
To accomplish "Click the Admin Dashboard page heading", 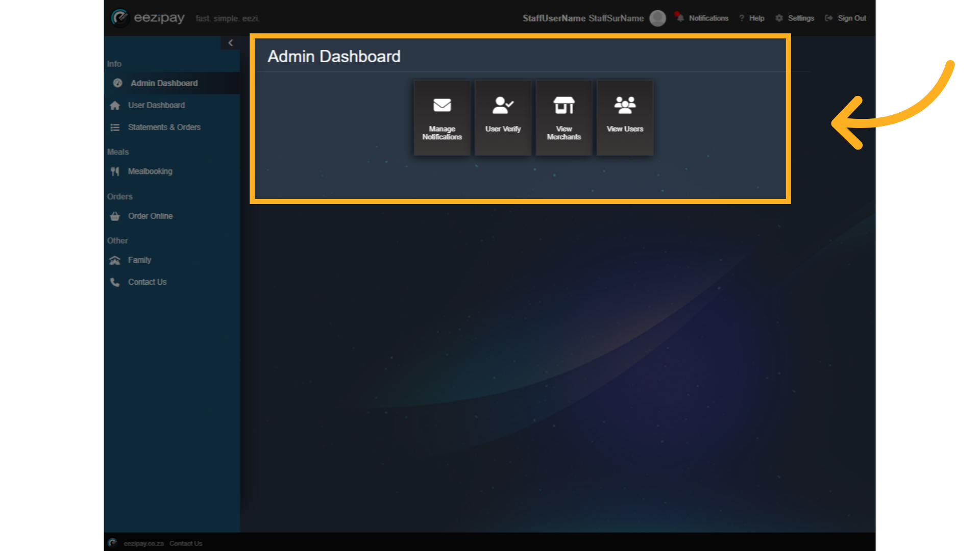I will click(334, 56).
